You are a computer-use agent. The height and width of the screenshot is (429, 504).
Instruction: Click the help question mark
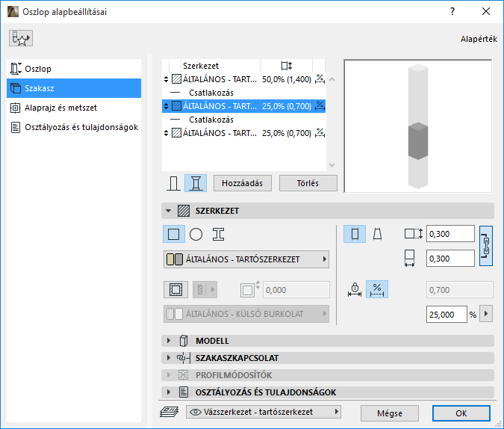pos(452,12)
